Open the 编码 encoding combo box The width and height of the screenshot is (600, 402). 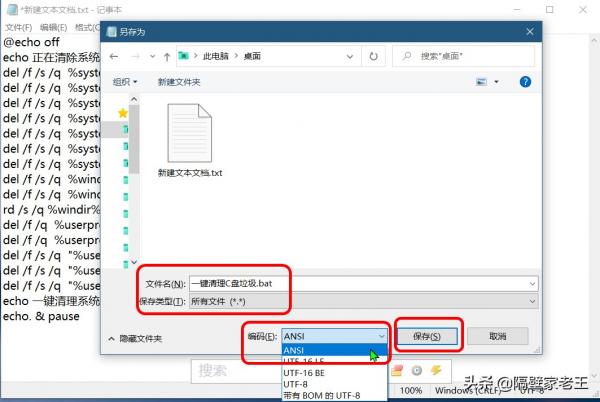point(334,336)
